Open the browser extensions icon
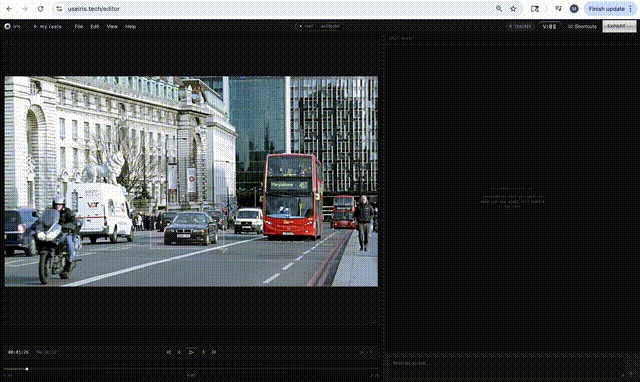The image size is (640, 382). coord(535,9)
